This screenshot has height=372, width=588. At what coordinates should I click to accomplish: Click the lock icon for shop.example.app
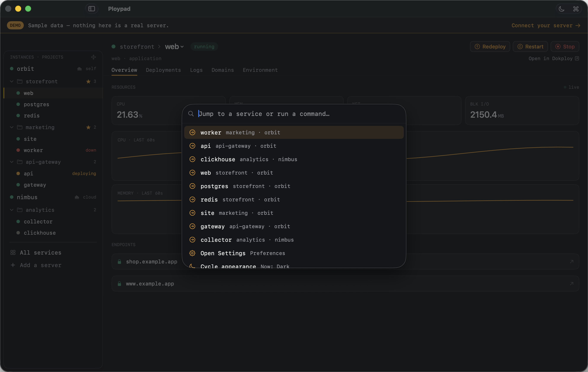[x=119, y=262]
